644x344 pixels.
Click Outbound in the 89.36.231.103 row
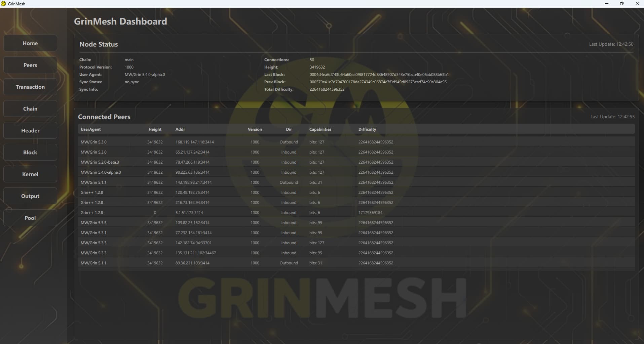click(289, 263)
